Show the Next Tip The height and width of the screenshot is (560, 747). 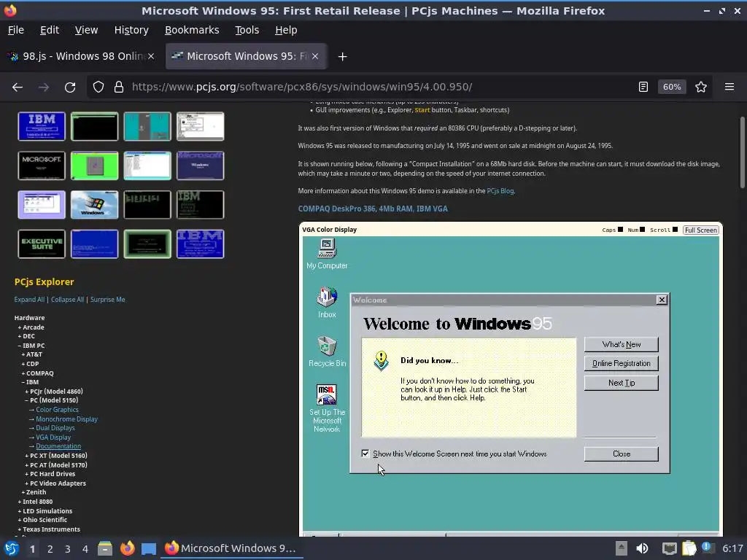click(x=622, y=383)
